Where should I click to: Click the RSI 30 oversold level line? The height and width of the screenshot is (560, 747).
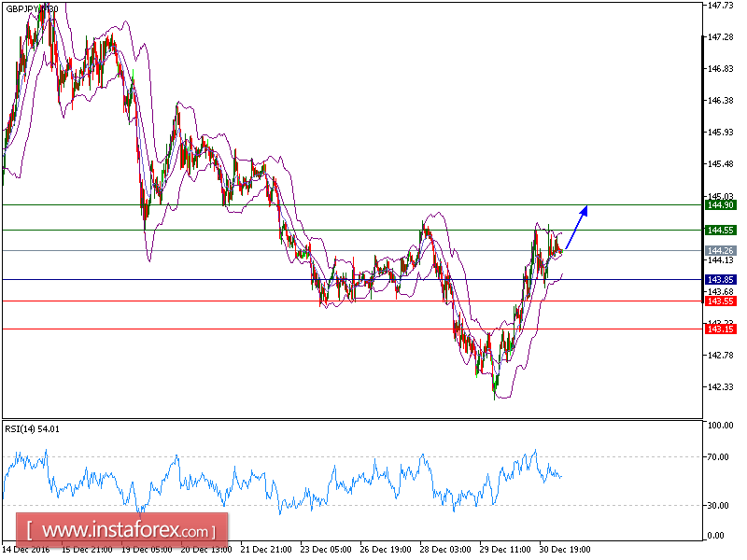click(280, 505)
